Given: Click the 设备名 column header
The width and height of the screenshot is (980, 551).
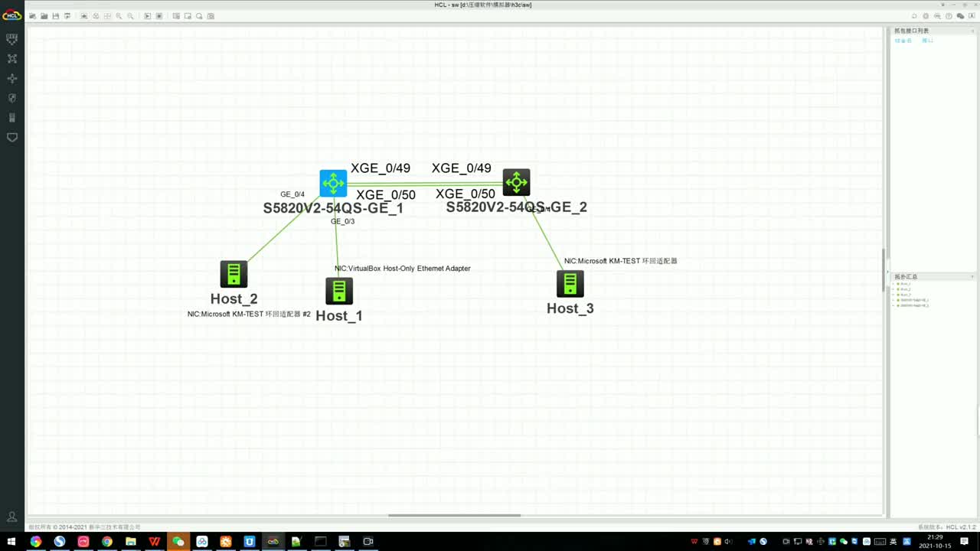Looking at the screenshot, I should point(903,41).
